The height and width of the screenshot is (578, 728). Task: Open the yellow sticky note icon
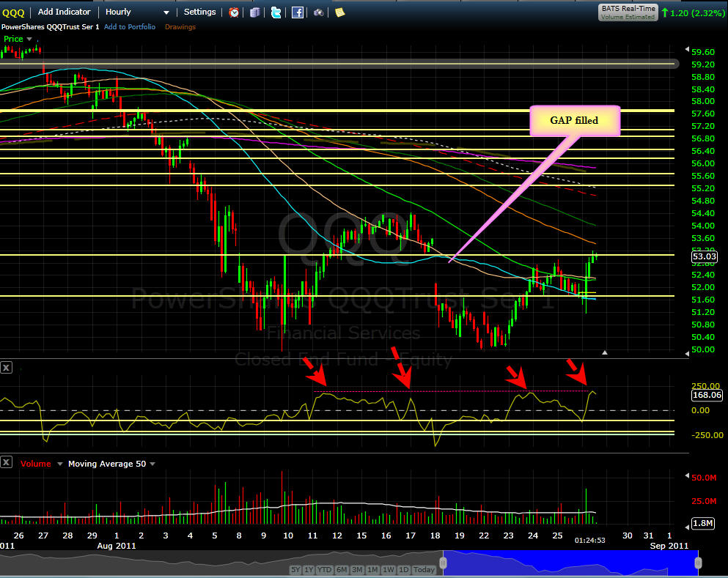point(340,12)
